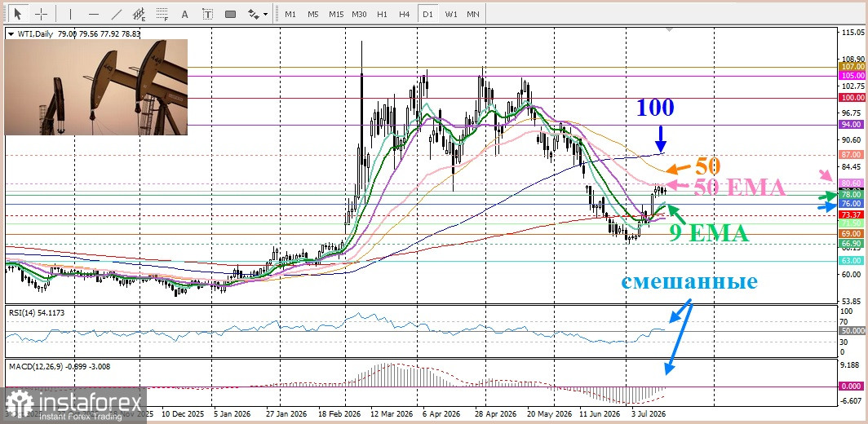Expand the WTI,Daily chart title triangle
Screen dimensions: 868x424
pyautogui.click(x=10, y=33)
